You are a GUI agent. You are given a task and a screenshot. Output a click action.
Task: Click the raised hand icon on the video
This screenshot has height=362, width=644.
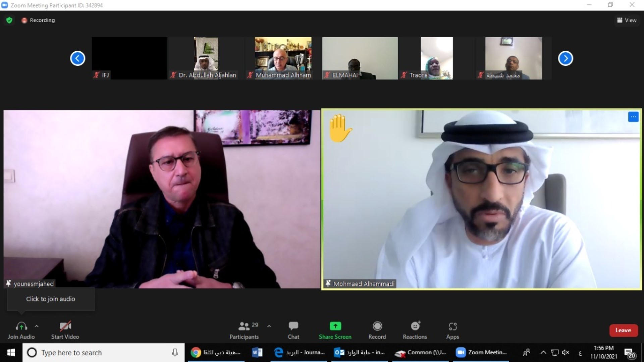coord(340,128)
